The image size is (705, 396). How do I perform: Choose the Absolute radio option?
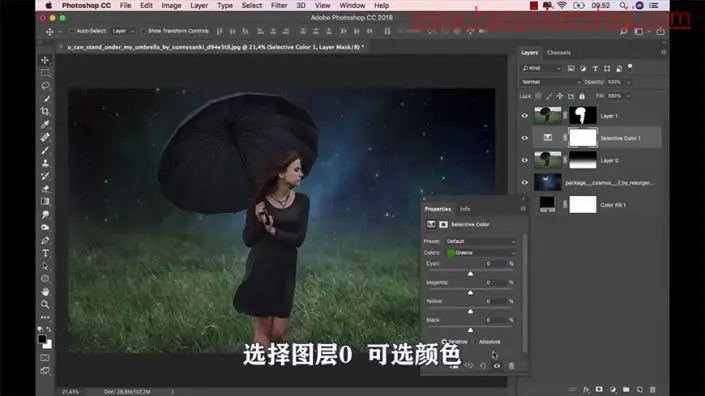pyautogui.click(x=475, y=342)
